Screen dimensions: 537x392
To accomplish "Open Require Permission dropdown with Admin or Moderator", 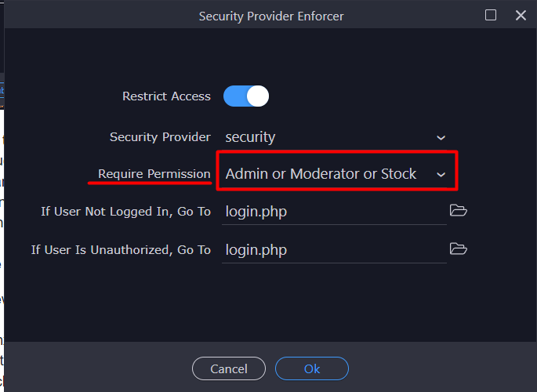I will pos(334,174).
